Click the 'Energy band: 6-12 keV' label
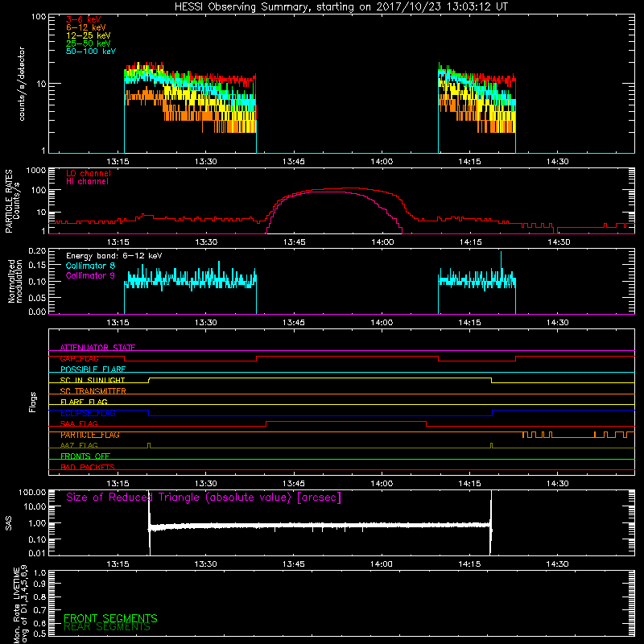The height and width of the screenshot is (644, 644). point(114,256)
